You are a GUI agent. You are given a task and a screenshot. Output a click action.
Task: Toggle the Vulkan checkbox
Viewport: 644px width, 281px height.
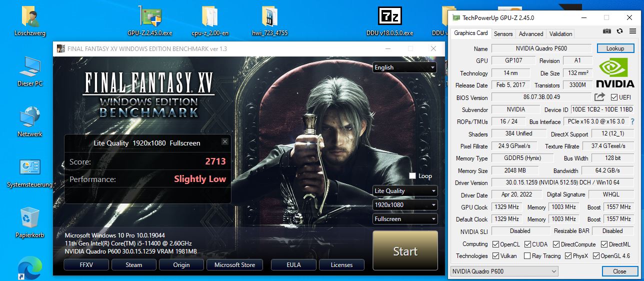click(495, 256)
